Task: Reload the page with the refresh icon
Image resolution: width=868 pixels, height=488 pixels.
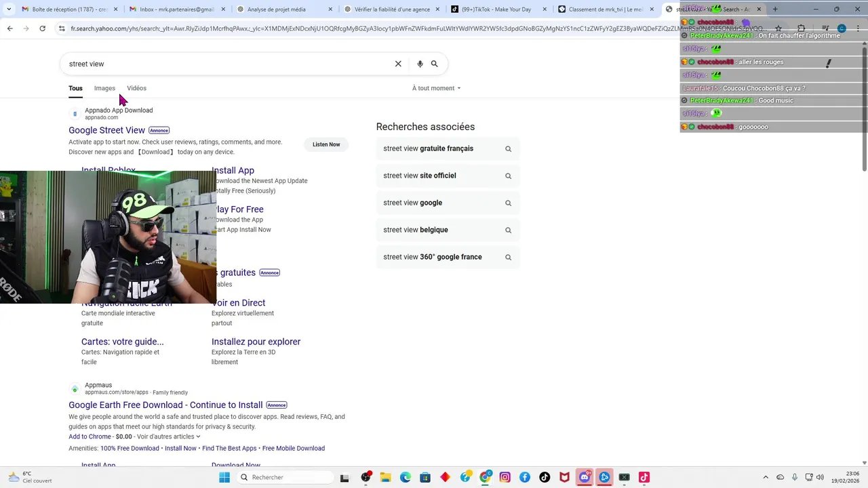Action: (42, 28)
